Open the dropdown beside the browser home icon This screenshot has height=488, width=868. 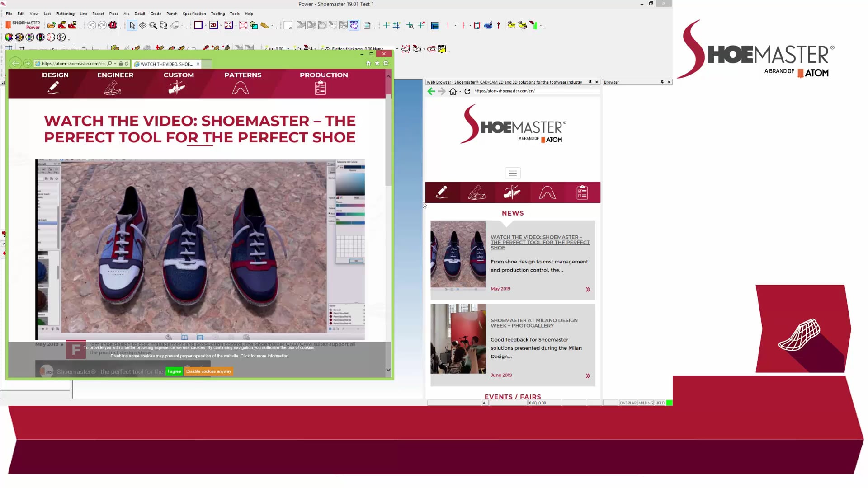(x=460, y=91)
